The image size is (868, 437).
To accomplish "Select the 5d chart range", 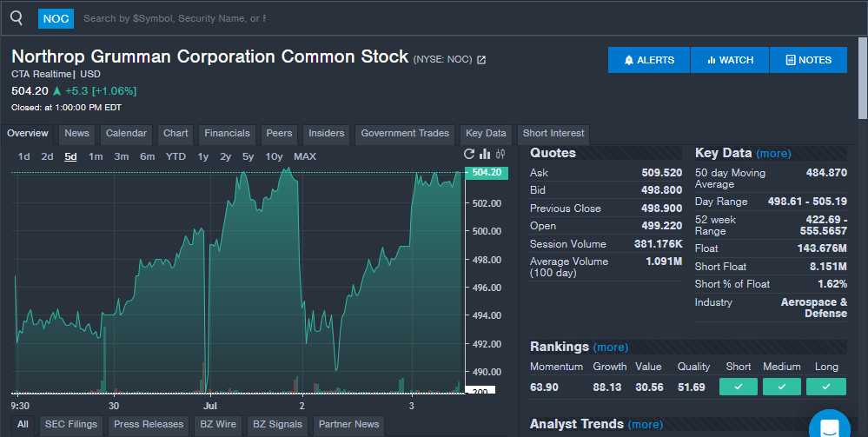I will coord(70,156).
